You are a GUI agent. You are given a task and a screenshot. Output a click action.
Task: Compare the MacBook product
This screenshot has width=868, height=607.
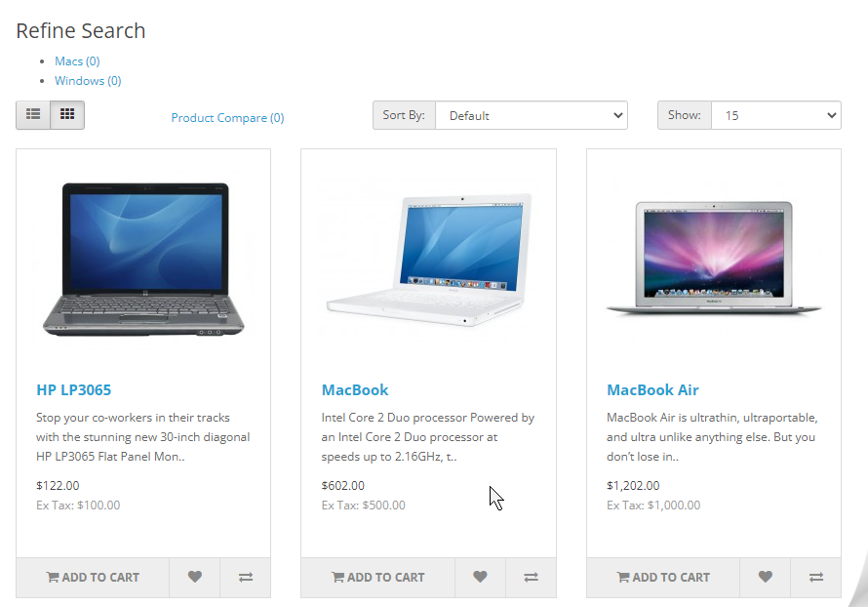click(x=531, y=577)
